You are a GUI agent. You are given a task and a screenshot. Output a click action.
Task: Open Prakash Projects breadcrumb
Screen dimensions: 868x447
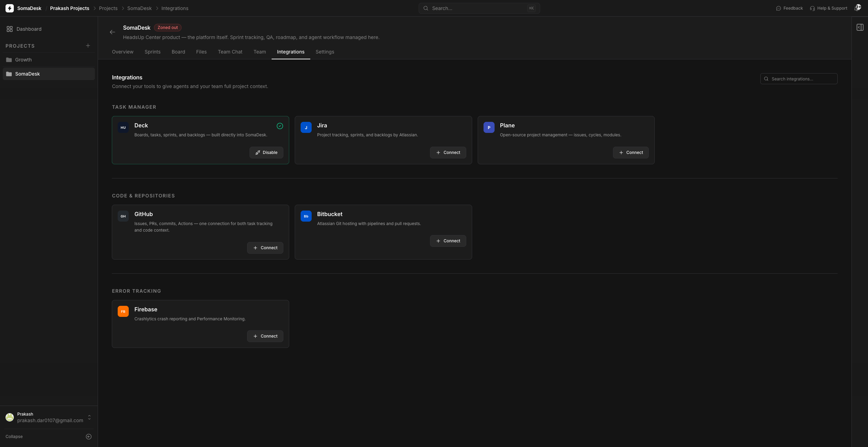coord(70,8)
